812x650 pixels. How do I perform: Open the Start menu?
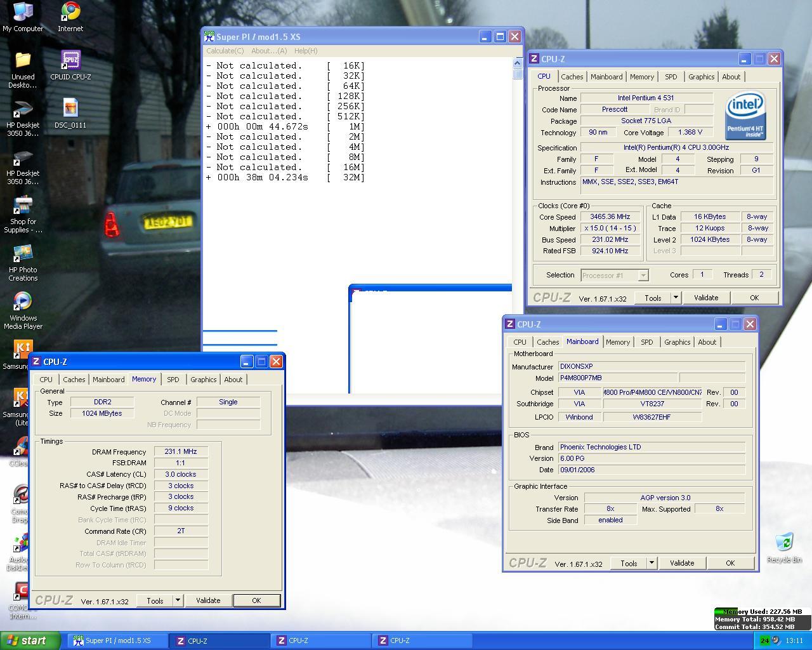(30, 640)
